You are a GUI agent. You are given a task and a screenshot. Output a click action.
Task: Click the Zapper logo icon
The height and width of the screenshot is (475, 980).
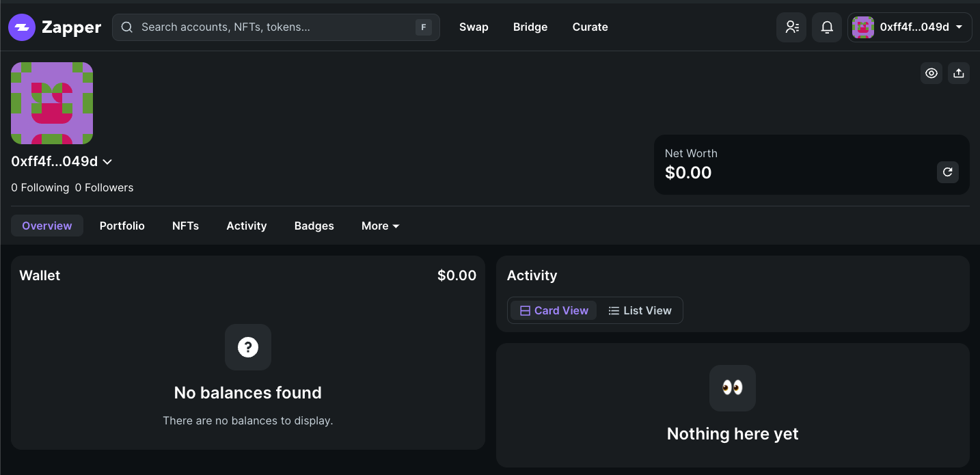22,27
